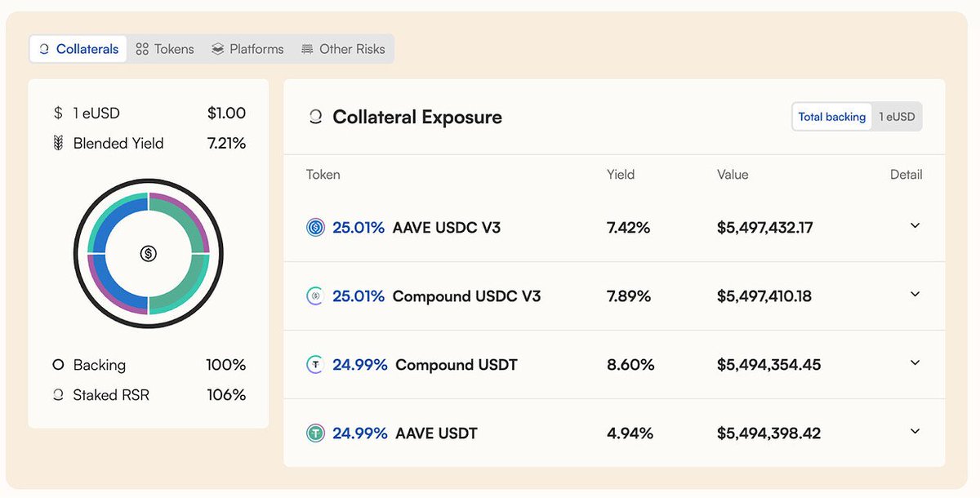This screenshot has height=498, width=980.
Task: Click the Tokens tab four-circle icon
Action: coord(141,49)
